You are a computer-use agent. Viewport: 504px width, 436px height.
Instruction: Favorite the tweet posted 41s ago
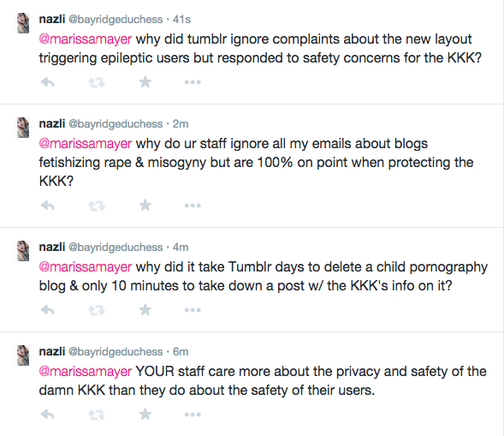click(x=145, y=81)
